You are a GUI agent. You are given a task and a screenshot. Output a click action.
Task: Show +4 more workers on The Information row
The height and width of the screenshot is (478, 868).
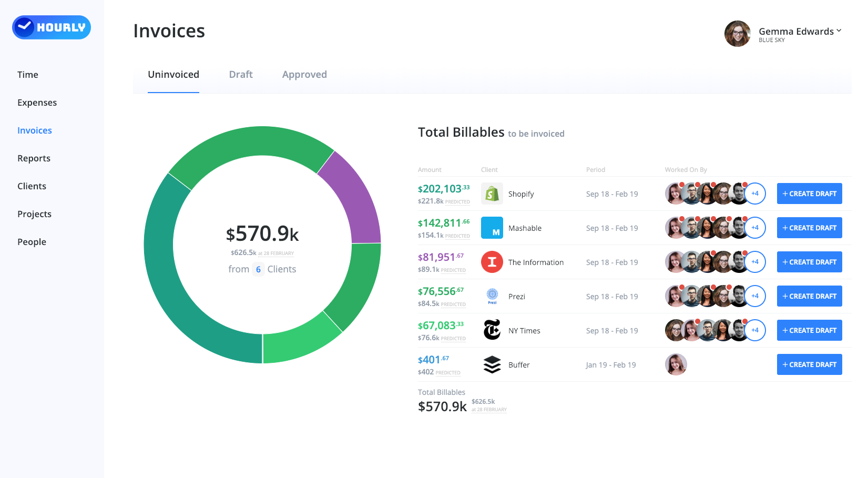tap(755, 262)
